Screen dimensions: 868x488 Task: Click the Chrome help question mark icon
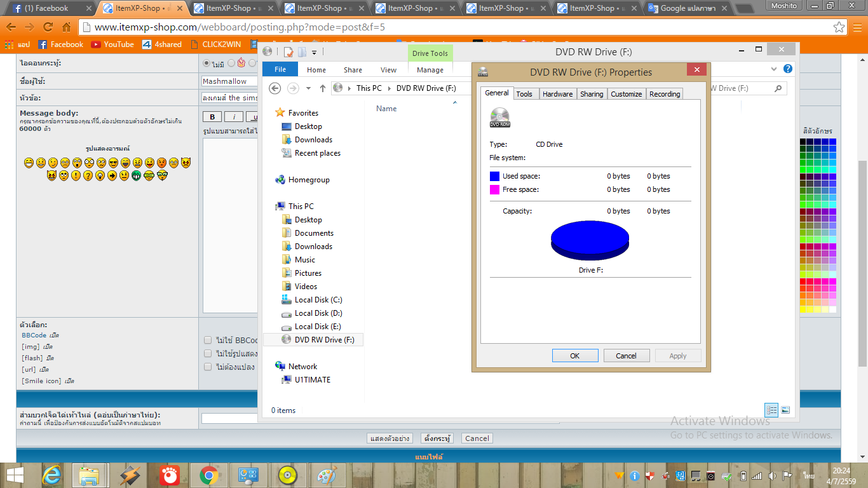point(788,69)
